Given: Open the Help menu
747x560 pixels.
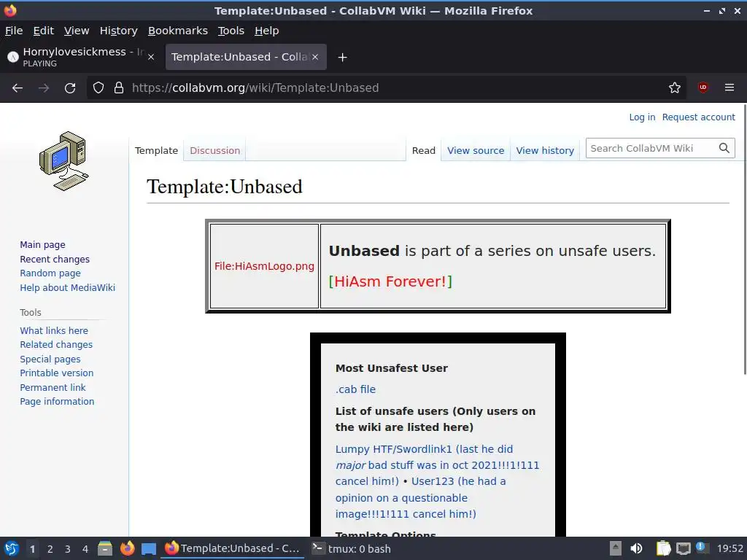Looking at the screenshot, I should 267,31.
